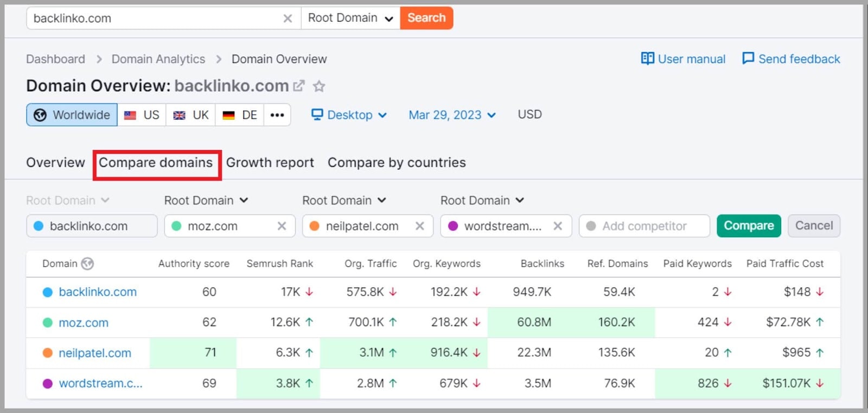
Task: Click purple dot in wordstream table row
Action: (x=48, y=383)
